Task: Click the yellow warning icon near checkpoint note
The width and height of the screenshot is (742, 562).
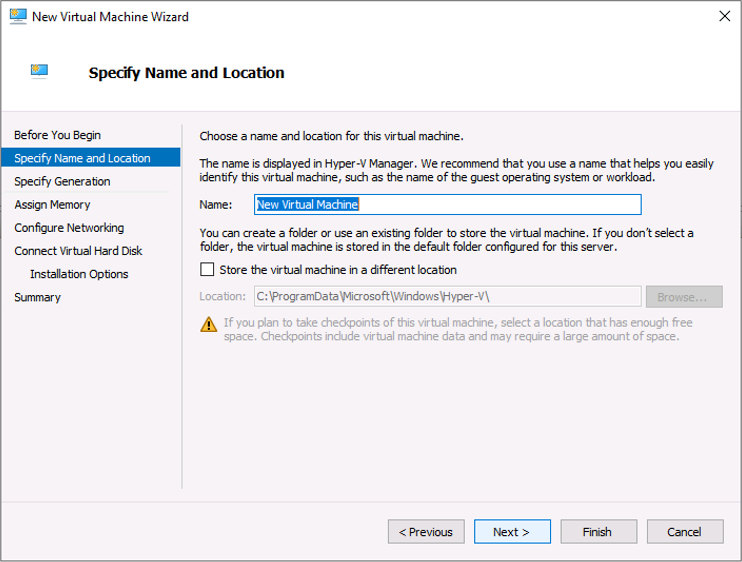Action: 209,324
